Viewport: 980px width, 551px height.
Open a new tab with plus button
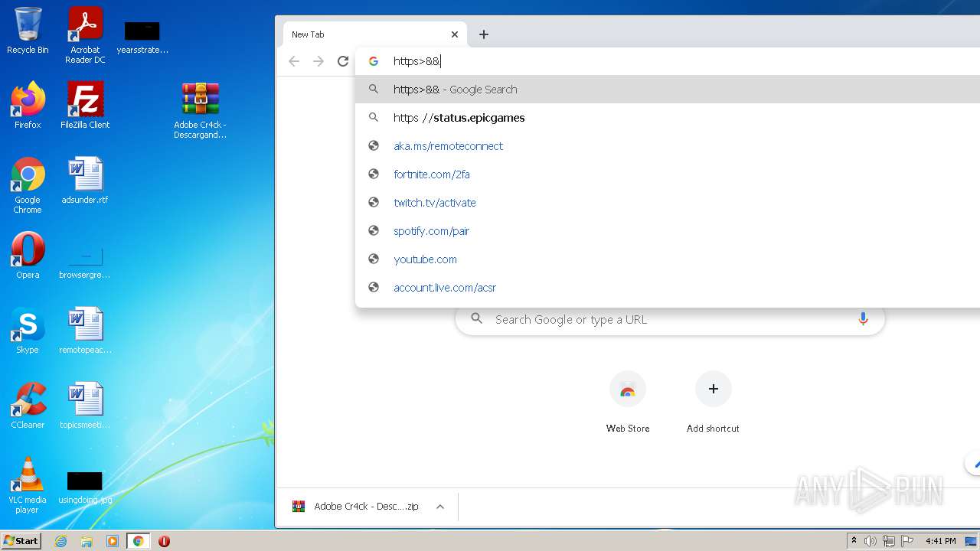coord(484,34)
